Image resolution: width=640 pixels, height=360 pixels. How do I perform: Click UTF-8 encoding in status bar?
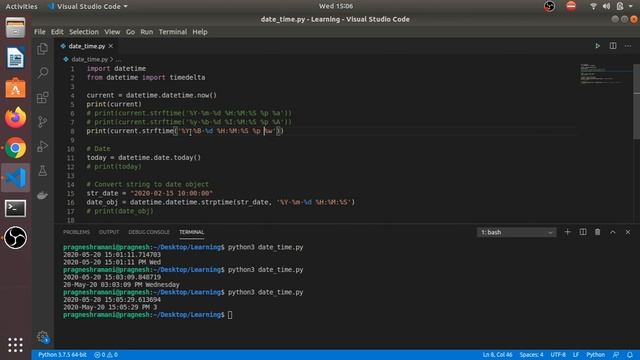pyautogui.click(x=558, y=355)
